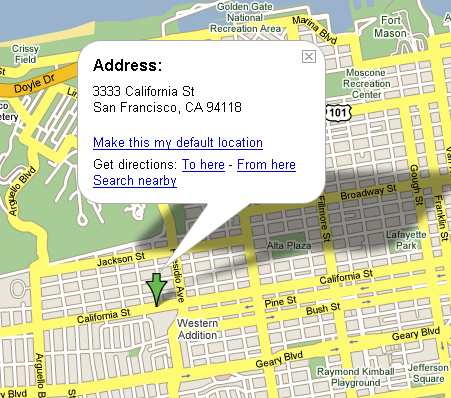451x398 pixels.
Task: Click 'Geary Blvd' label below Western Addition
Action: click(x=279, y=359)
